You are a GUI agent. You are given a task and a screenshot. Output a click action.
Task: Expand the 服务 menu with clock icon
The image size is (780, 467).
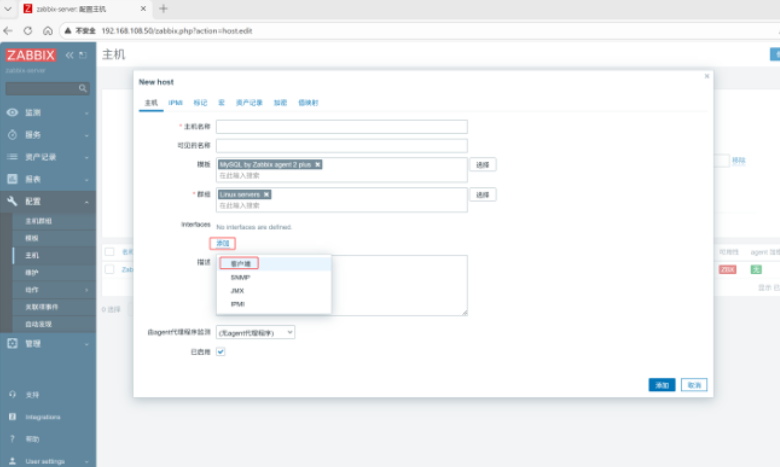coord(48,135)
